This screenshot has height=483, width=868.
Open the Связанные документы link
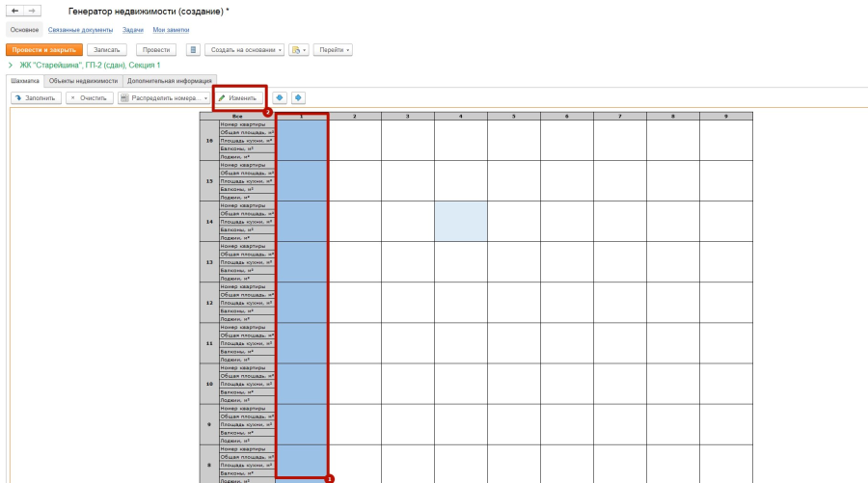(x=80, y=30)
